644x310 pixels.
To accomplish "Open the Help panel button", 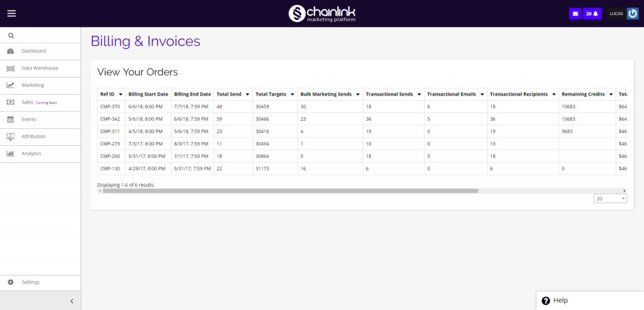I will point(590,301).
